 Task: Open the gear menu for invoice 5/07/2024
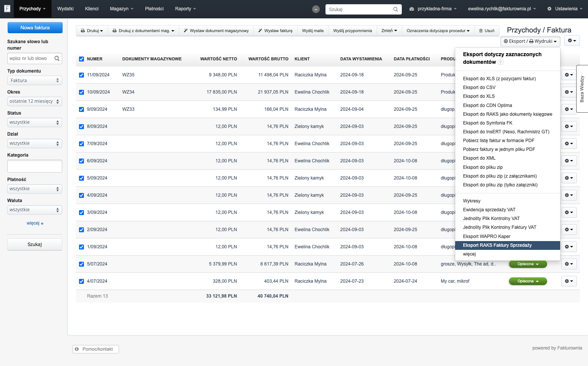569,264
